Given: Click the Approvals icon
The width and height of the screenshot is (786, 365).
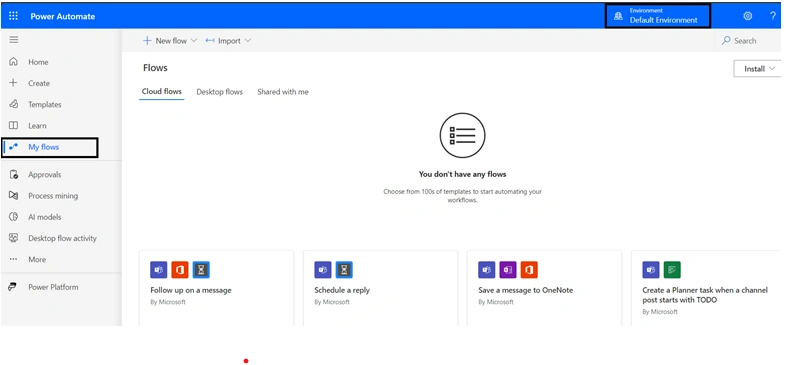Looking at the screenshot, I should click(x=14, y=174).
